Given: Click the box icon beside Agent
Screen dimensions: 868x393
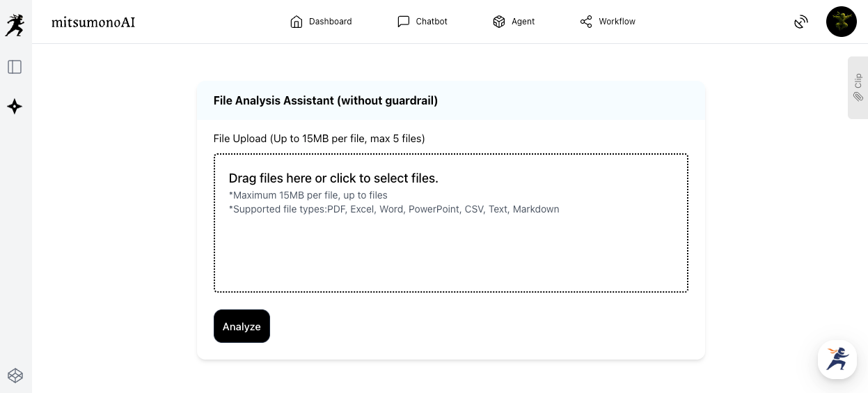Looking at the screenshot, I should point(498,22).
